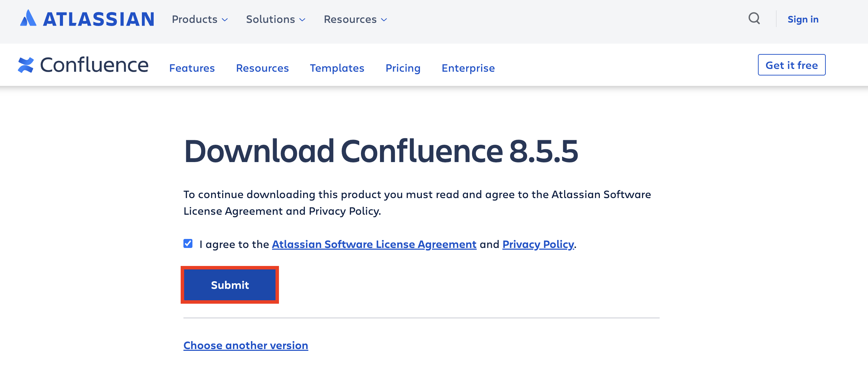
Task: Click the Submit button
Action: pyautogui.click(x=230, y=285)
